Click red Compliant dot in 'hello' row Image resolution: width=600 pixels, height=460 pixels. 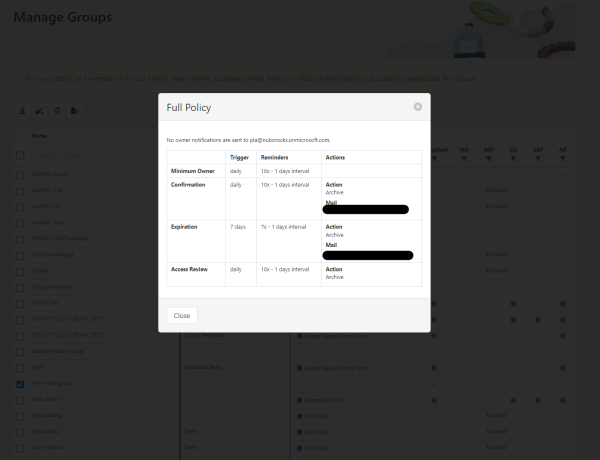(x=435, y=367)
